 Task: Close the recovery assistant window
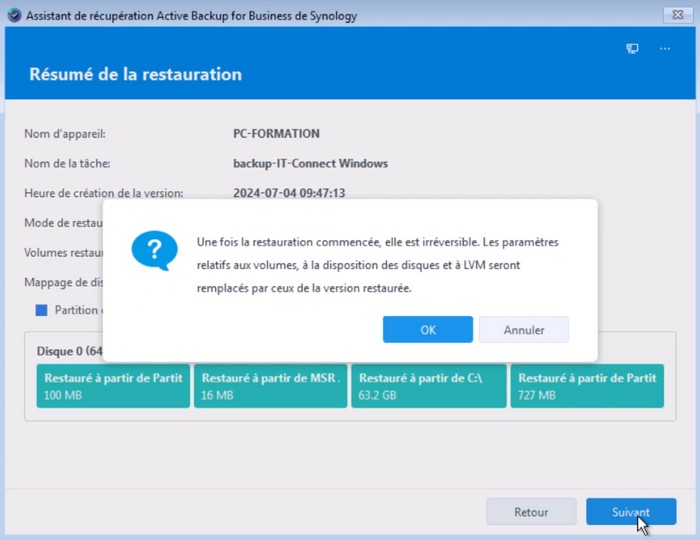click(x=678, y=15)
